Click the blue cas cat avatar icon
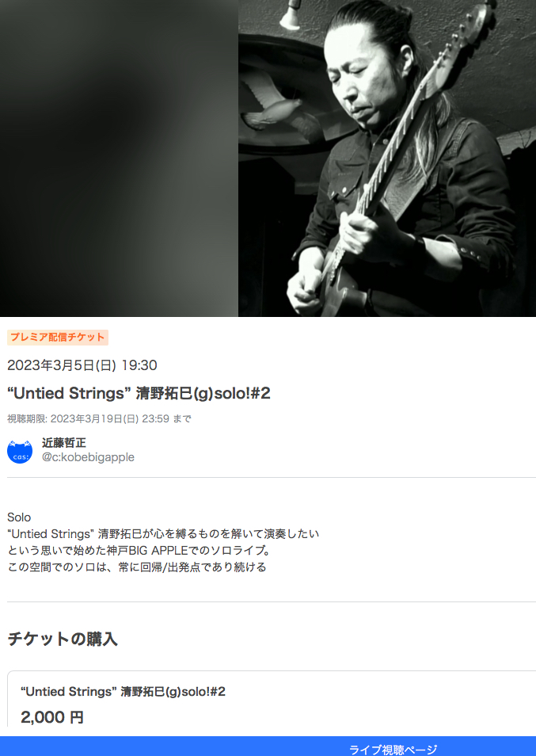 [20, 452]
